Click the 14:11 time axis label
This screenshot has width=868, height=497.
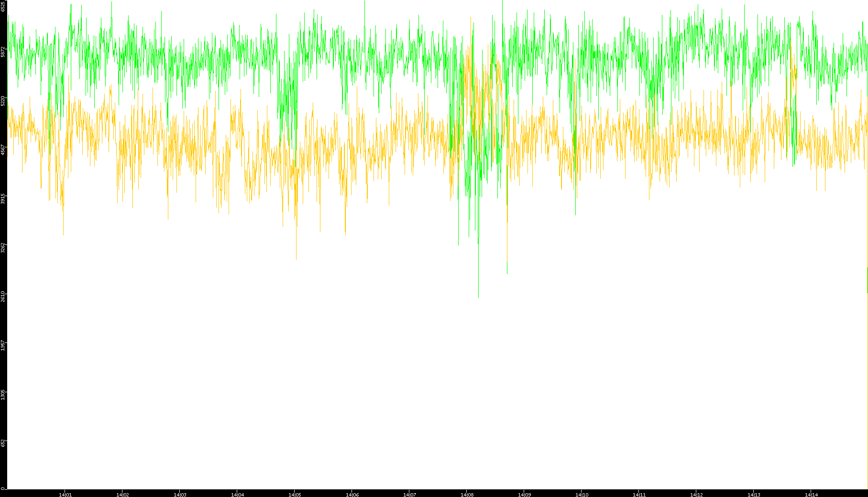639,495
